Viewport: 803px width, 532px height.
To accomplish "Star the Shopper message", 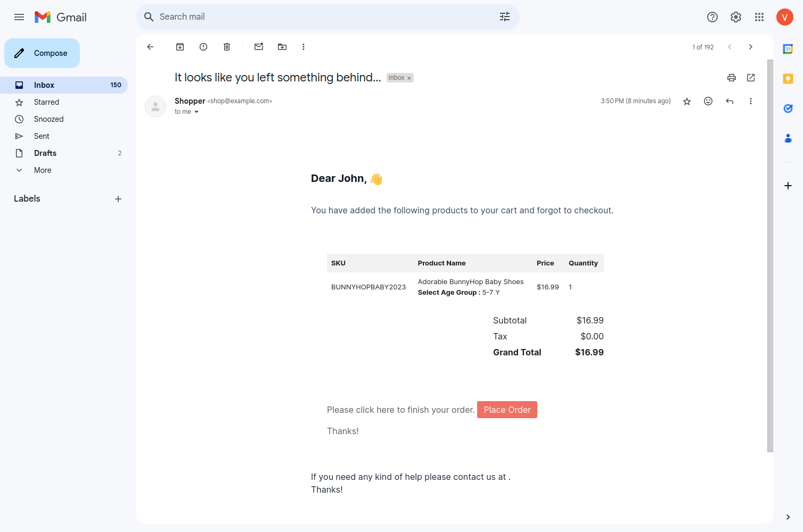I will [x=687, y=101].
